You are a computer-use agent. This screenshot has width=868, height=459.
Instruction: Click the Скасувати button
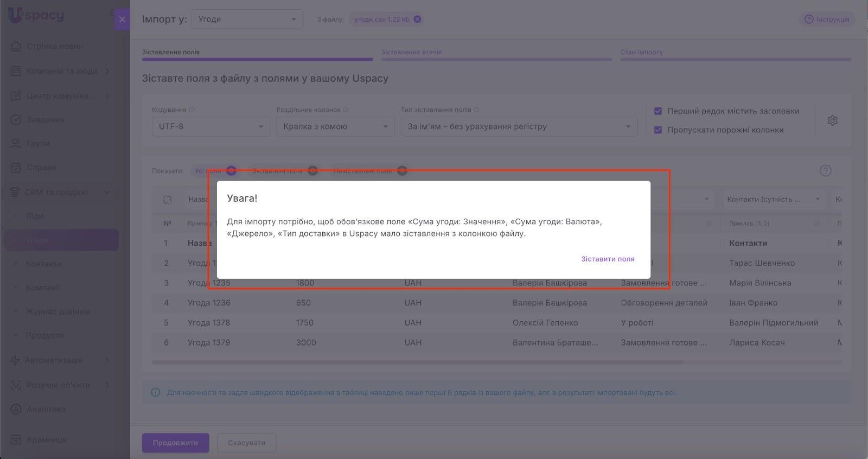click(x=247, y=443)
